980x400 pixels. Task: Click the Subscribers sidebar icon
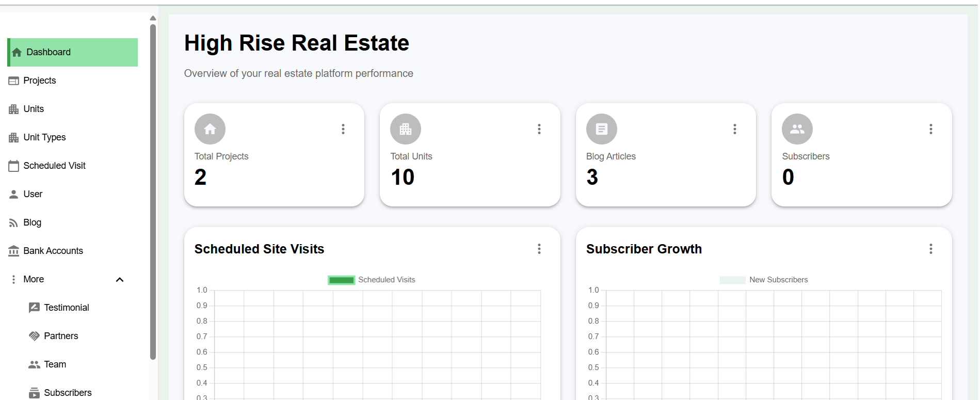[34, 393]
